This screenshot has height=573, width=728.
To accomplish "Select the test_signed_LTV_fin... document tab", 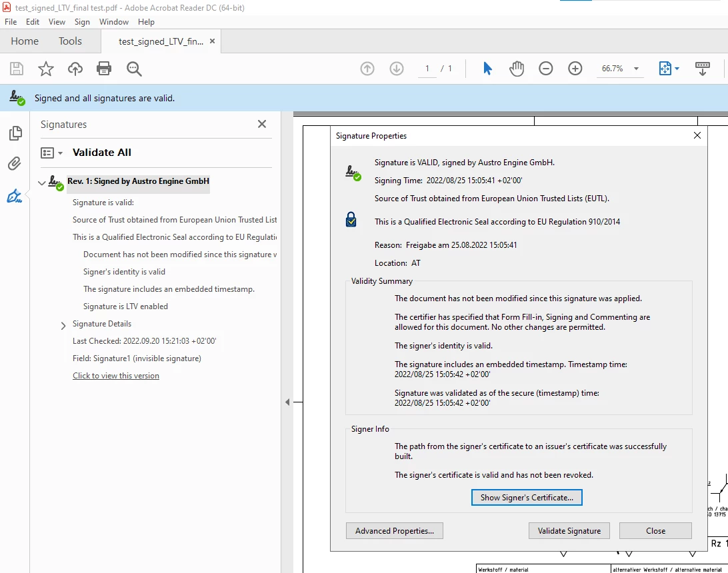I will [161, 41].
